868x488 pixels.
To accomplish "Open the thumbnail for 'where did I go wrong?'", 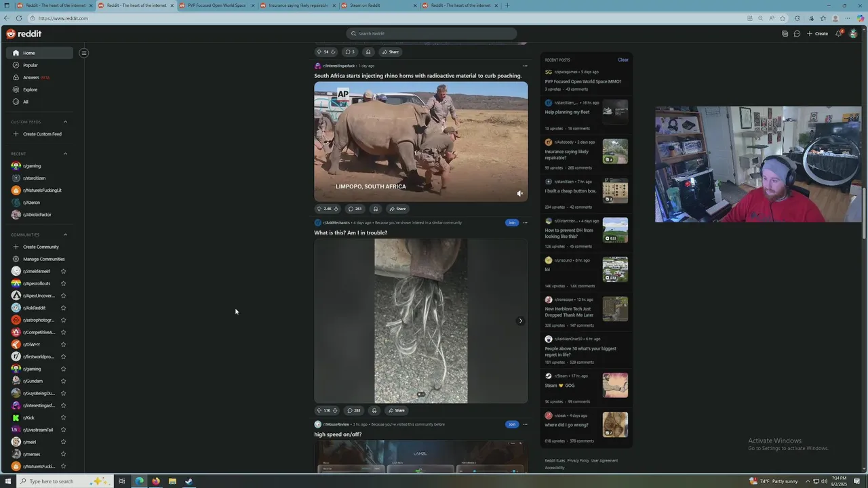I will coord(615,424).
